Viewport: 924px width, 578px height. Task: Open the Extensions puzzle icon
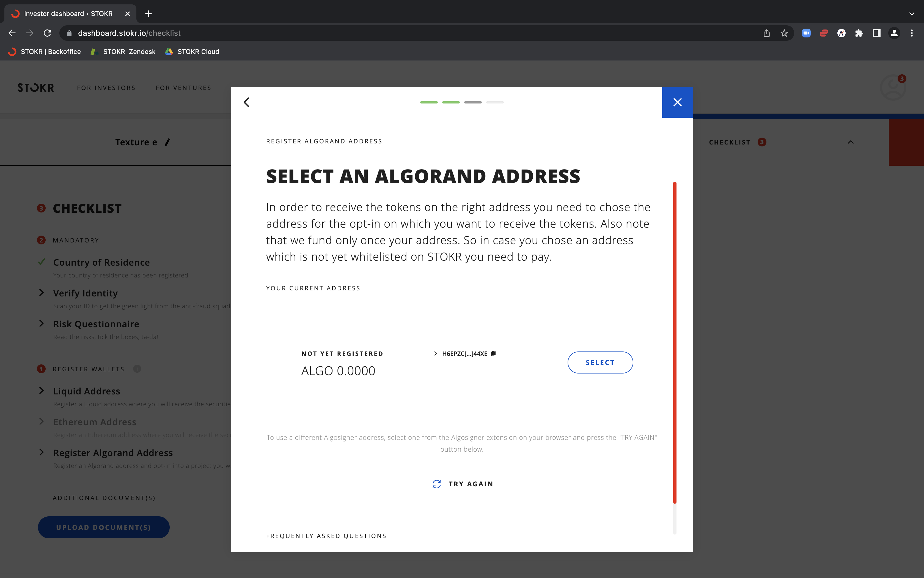pos(859,33)
